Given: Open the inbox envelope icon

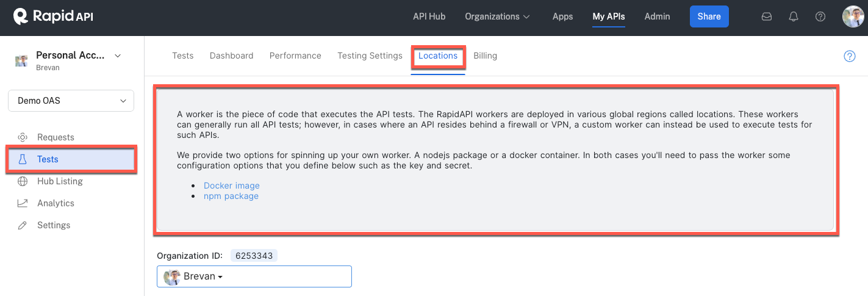Looking at the screenshot, I should click(x=767, y=16).
